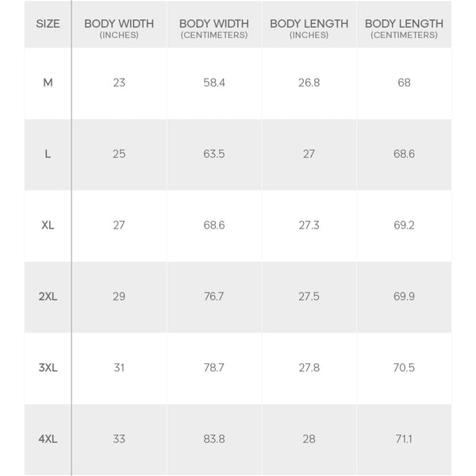Click the Body Length (Inches) column header
The height and width of the screenshot is (476, 476).
pyautogui.click(x=309, y=29)
